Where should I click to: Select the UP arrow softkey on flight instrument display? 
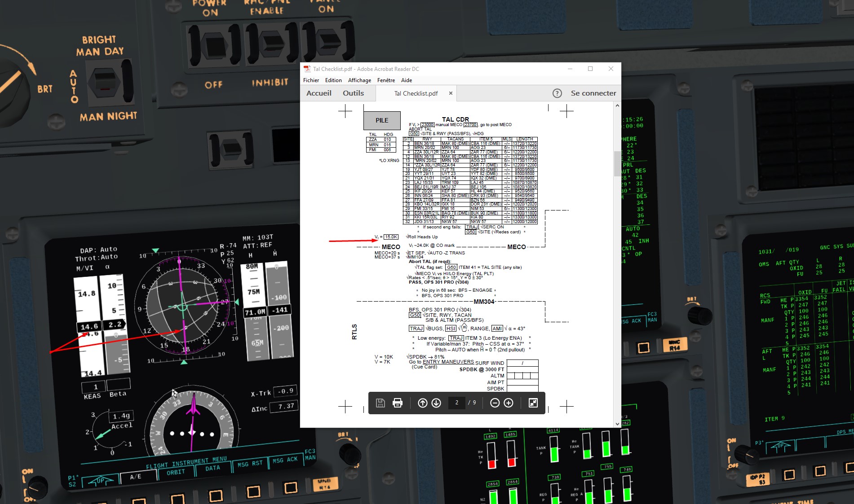pyautogui.click(x=101, y=481)
